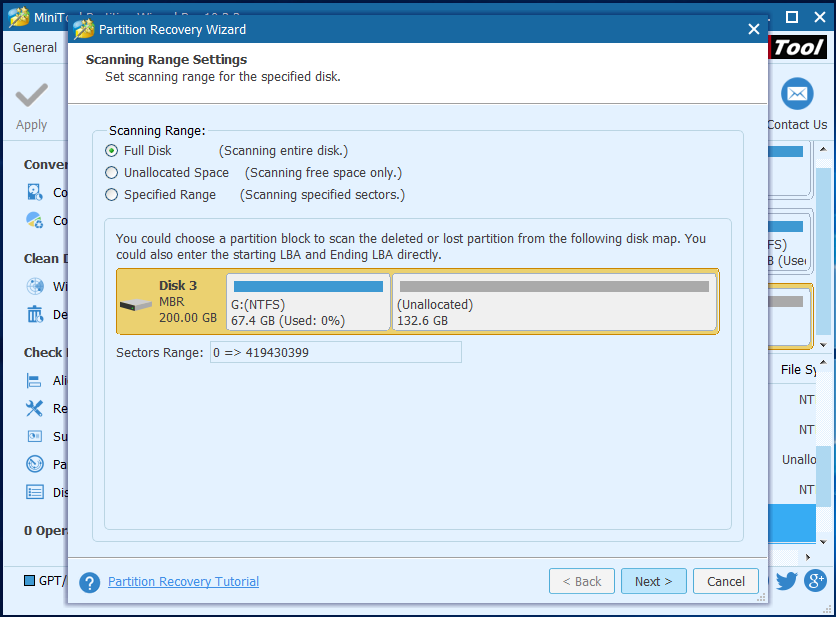Select the 132.6 GB Unallocated block
Screen dimensions: 836x617
[x=554, y=302]
